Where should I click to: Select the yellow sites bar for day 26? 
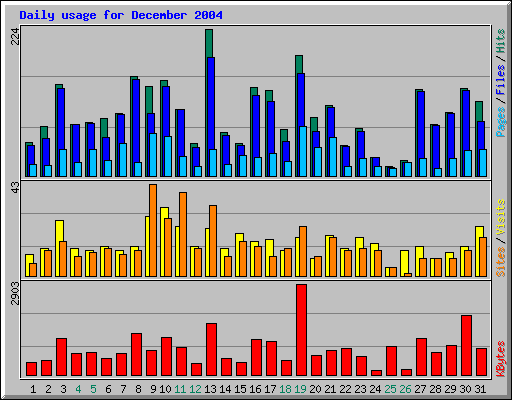[404, 263]
